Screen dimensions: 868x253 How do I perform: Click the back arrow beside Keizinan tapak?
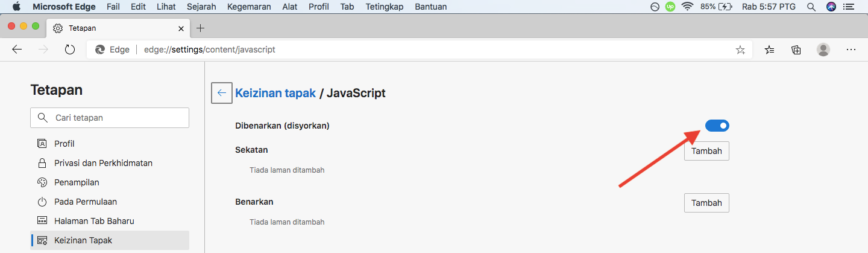222,93
